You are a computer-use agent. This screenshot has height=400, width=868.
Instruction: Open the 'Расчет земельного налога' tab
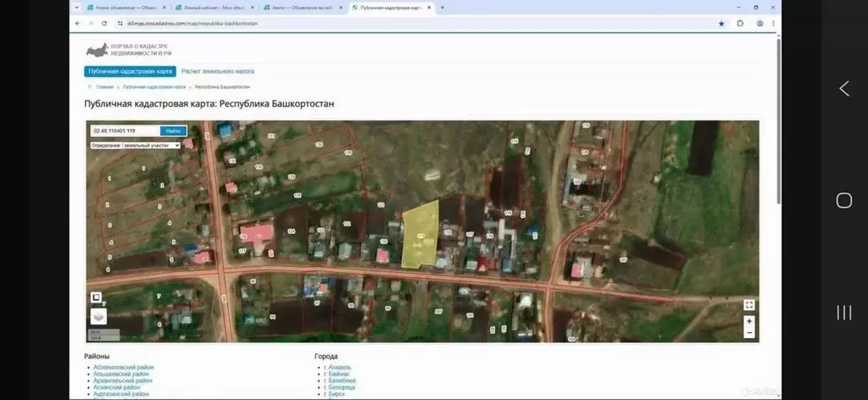[218, 71]
